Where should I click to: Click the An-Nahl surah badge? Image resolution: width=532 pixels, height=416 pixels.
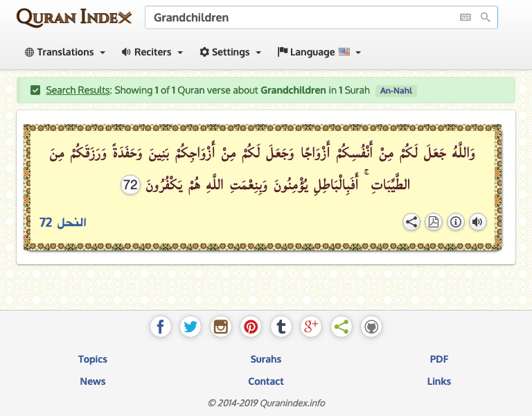pos(396,90)
